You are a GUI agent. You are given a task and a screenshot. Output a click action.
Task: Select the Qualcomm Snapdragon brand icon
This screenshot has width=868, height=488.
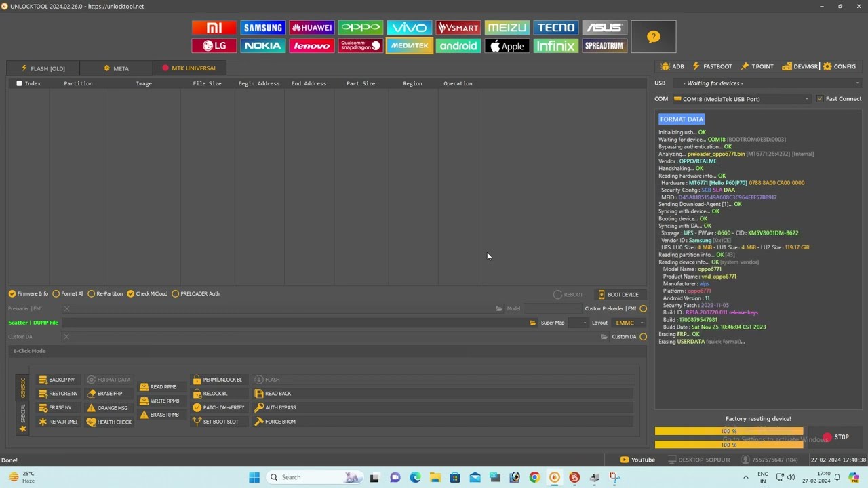(x=360, y=46)
